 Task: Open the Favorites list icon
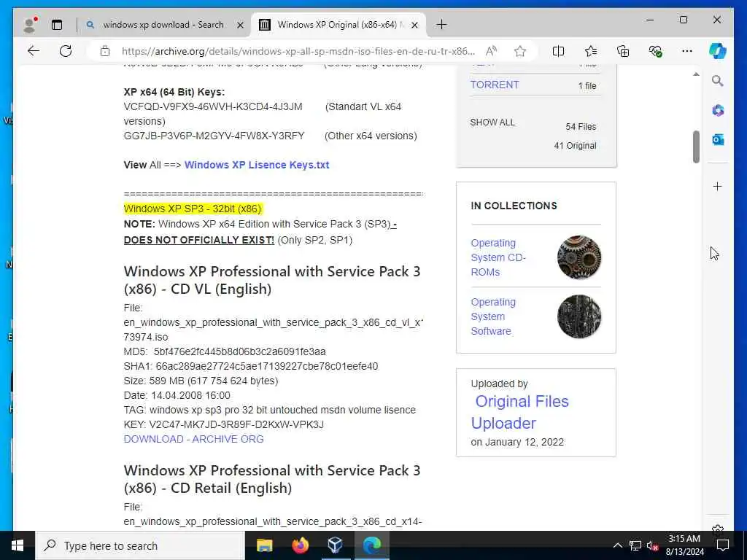tap(591, 51)
